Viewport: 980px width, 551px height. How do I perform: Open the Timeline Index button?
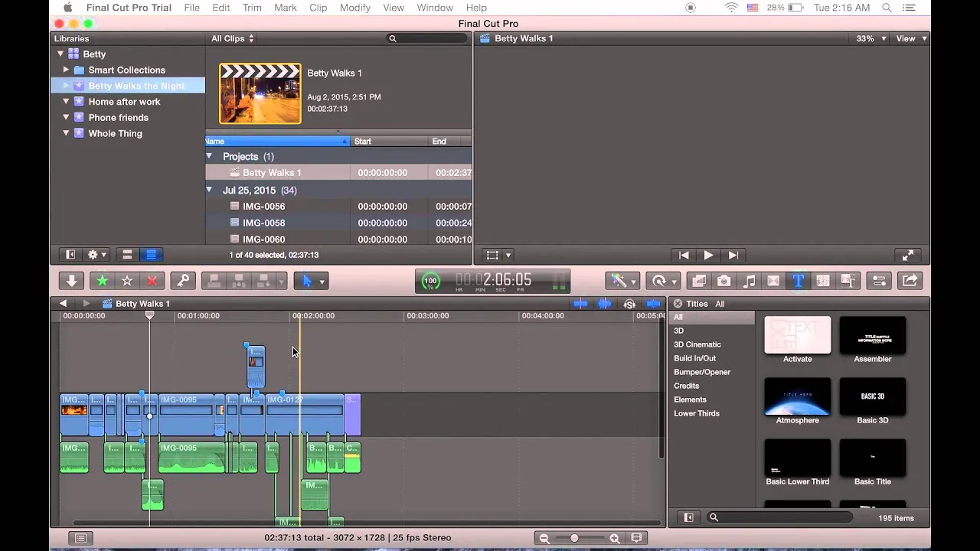(x=80, y=538)
